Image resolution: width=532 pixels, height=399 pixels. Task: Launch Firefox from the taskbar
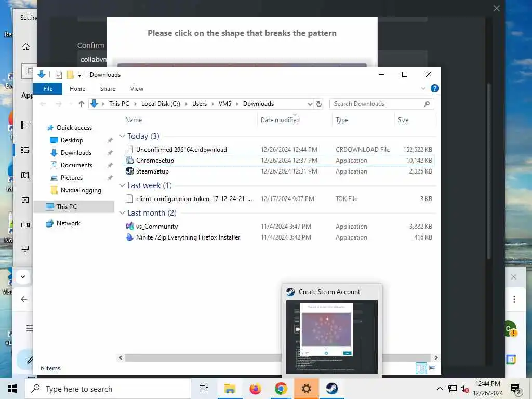pyautogui.click(x=256, y=389)
